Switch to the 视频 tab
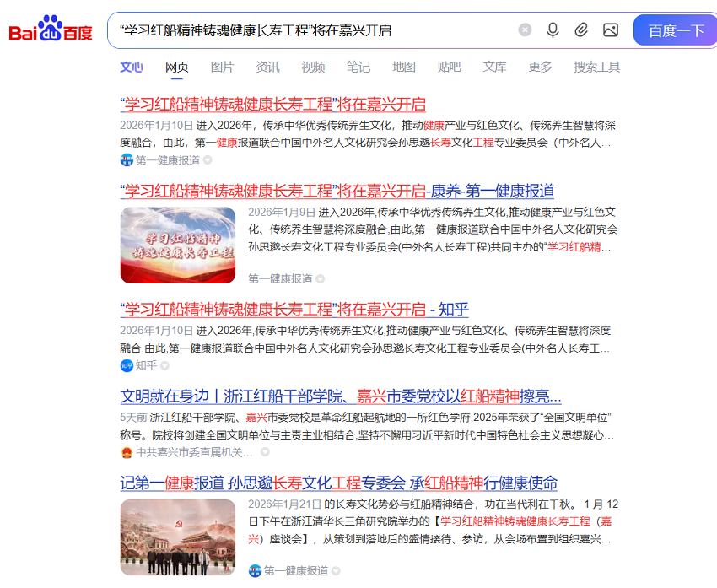 tap(313, 67)
